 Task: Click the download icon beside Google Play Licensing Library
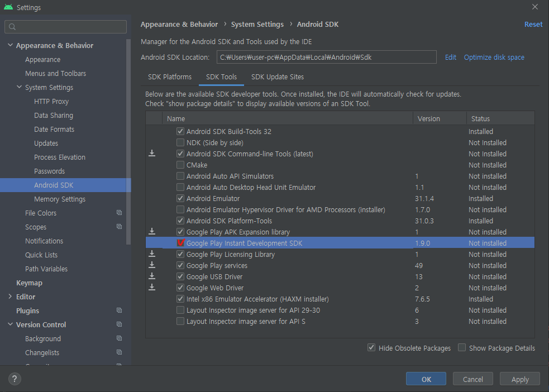click(x=152, y=254)
